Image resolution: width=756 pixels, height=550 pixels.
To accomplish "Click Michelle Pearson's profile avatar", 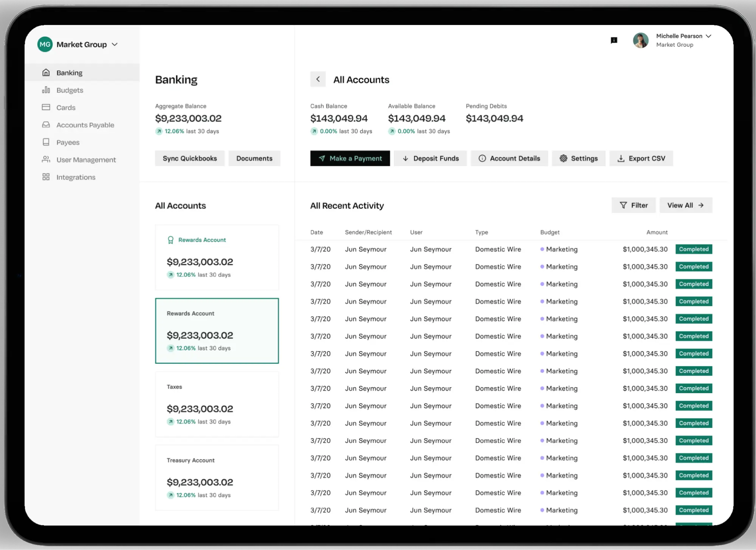I will 641,40.
